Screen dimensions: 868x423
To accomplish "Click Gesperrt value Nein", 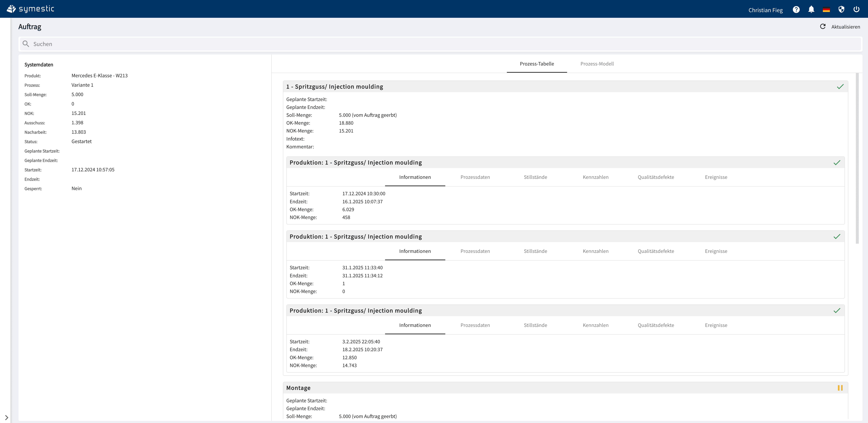I will pos(76,189).
